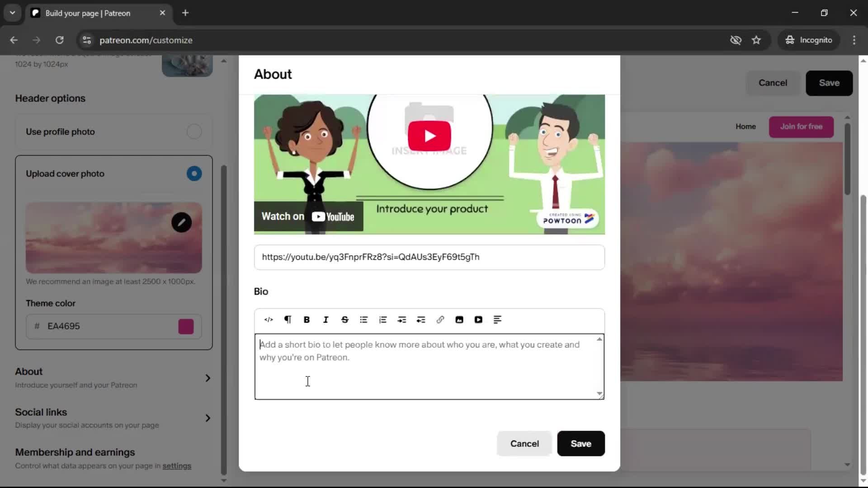
Task: Insert a video into bio
Action: (478, 319)
